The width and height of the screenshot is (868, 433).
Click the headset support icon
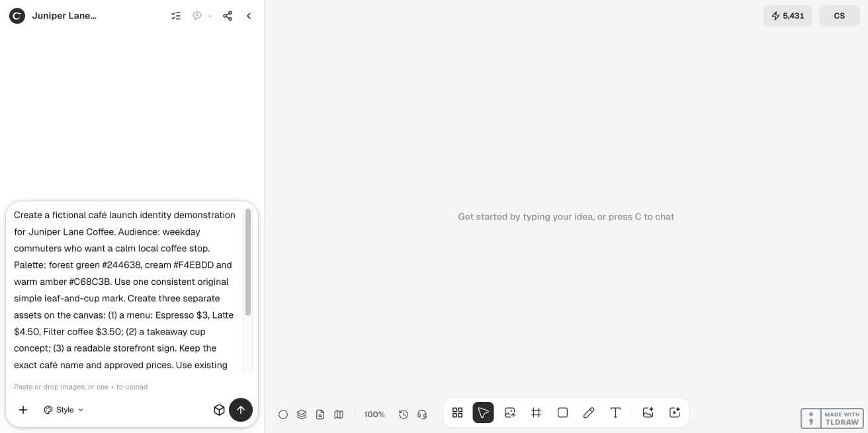coord(422,414)
